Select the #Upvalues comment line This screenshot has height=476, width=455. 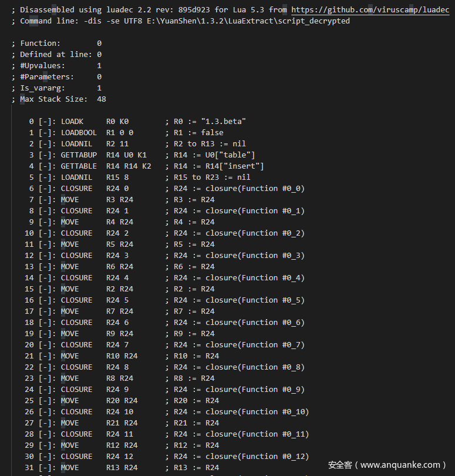click(56, 66)
